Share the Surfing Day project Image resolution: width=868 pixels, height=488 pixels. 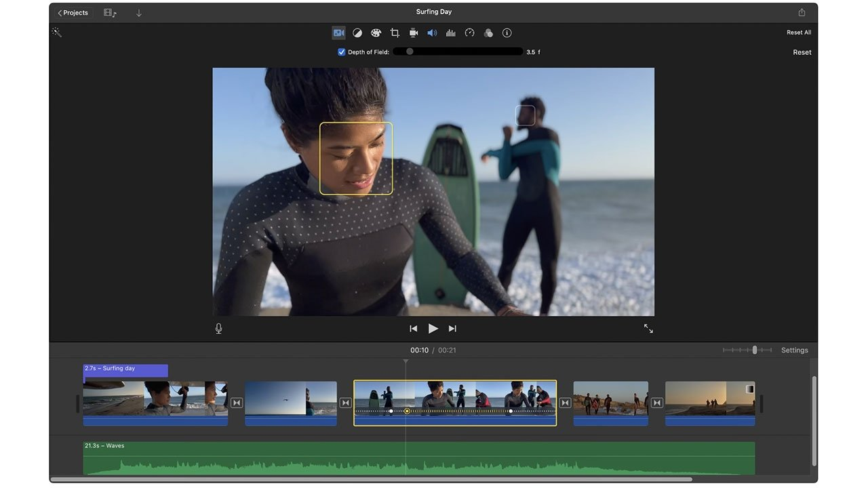(x=802, y=12)
